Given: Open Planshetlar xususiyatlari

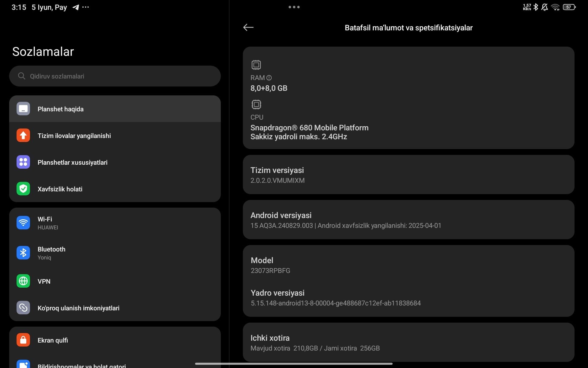Looking at the screenshot, I should [x=115, y=162].
